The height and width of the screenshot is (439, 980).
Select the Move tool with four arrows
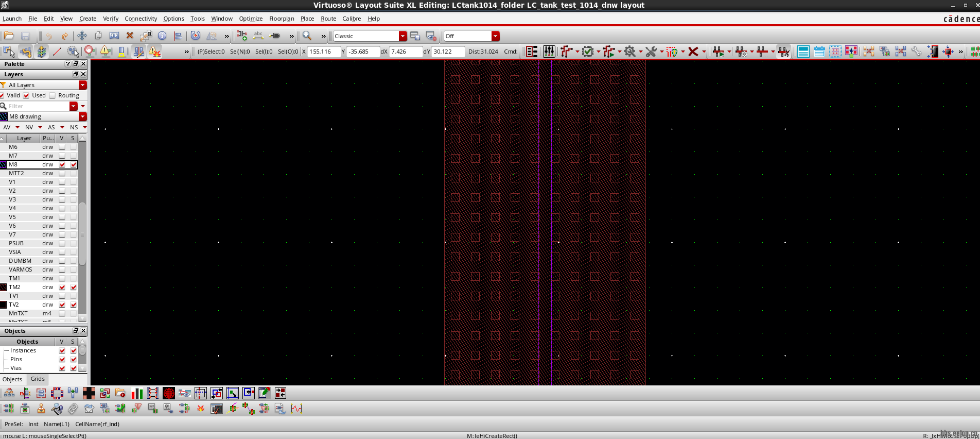tap(82, 36)
